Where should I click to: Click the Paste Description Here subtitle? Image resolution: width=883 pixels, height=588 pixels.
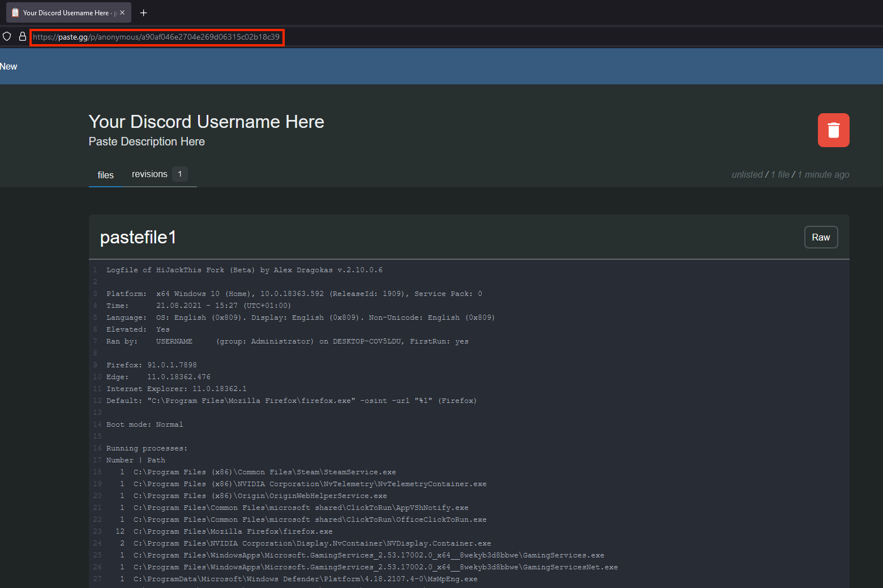[147, 141]
